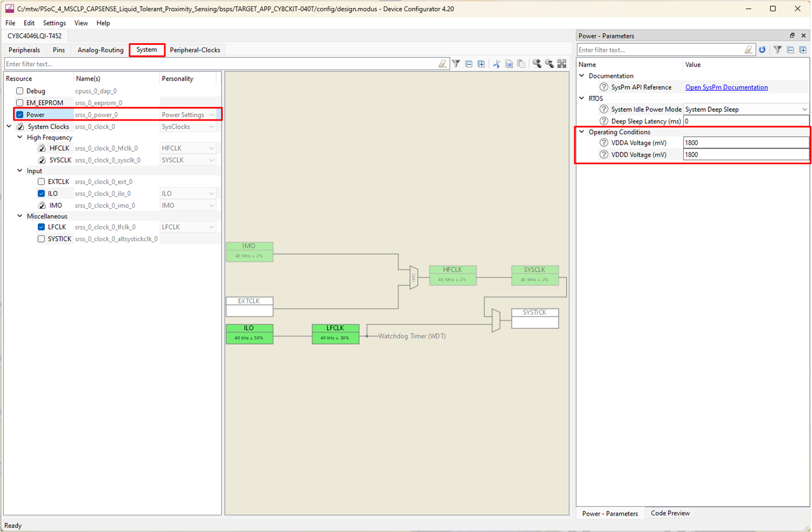Click the filter funnel icon in the resource toolbar
The image size is (812, 532).
pos(456,64)
